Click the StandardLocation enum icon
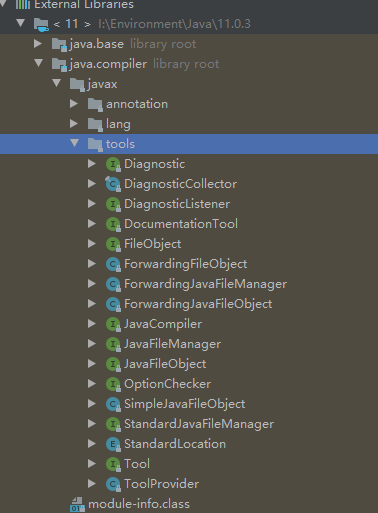 click(x=113, y=444)
